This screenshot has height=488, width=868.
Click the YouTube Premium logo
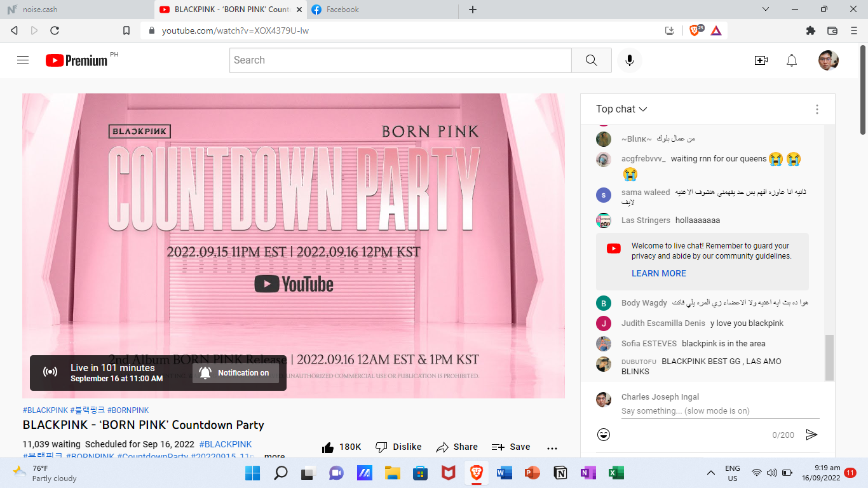tap(76, 60)
